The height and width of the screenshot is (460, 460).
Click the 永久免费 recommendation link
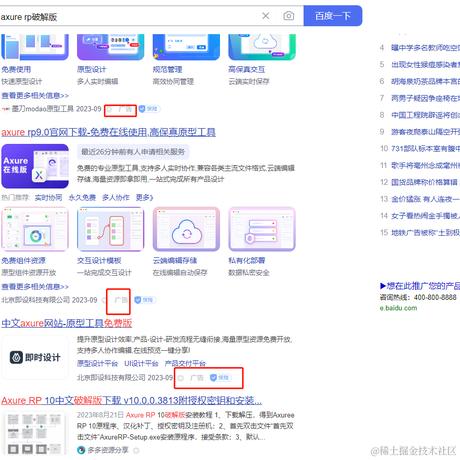point(82,198)
